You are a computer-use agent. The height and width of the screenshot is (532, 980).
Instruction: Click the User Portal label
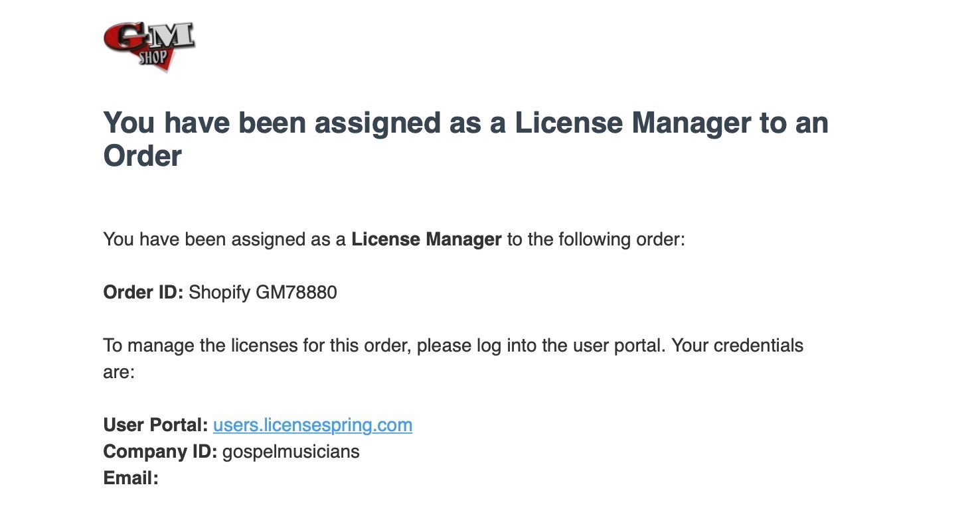click(155, 425)
